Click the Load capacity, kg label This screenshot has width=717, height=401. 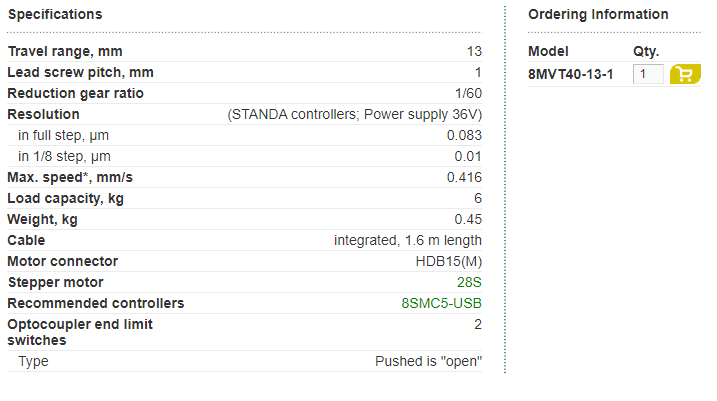(x=65, y=198)
